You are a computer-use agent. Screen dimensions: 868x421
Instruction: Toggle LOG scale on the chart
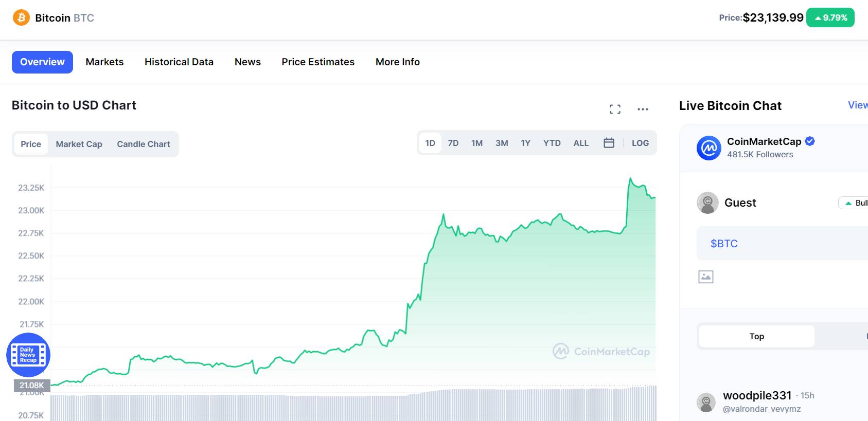[x=640, y=143]
